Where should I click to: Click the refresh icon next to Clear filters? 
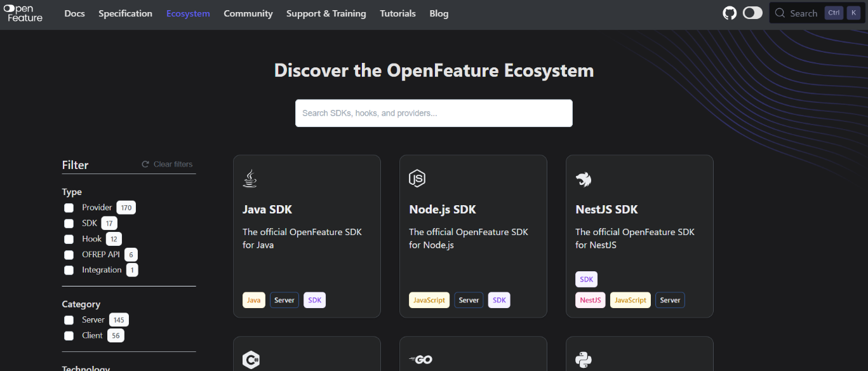click(145, 164)
